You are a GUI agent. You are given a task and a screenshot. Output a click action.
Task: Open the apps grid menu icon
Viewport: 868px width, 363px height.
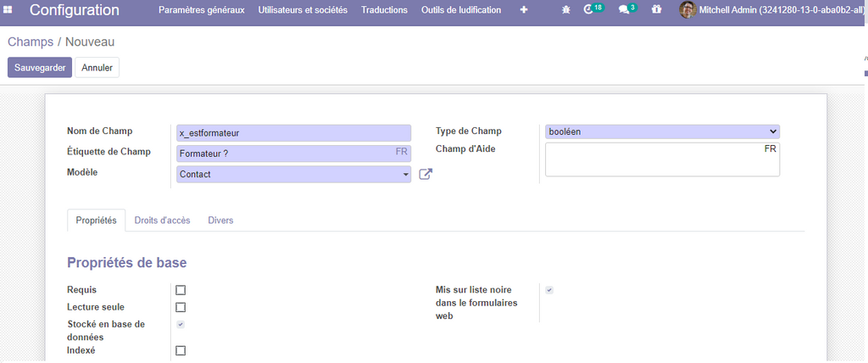tap(8, 10)
